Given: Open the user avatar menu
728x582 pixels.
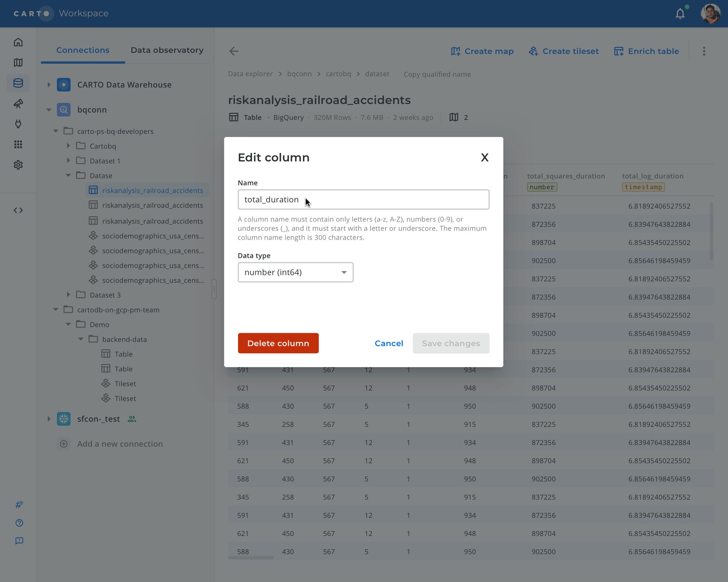Looking at the screenshot, I should (x=710, y=13).
